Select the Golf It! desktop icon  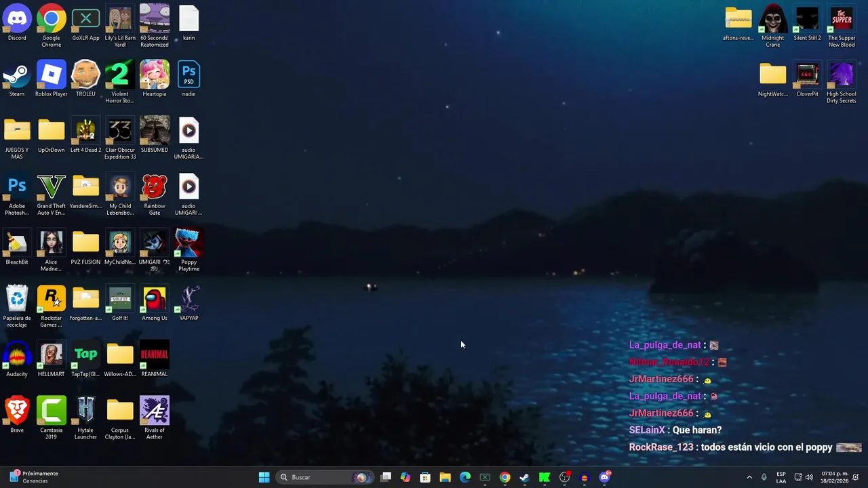point(120,303)
